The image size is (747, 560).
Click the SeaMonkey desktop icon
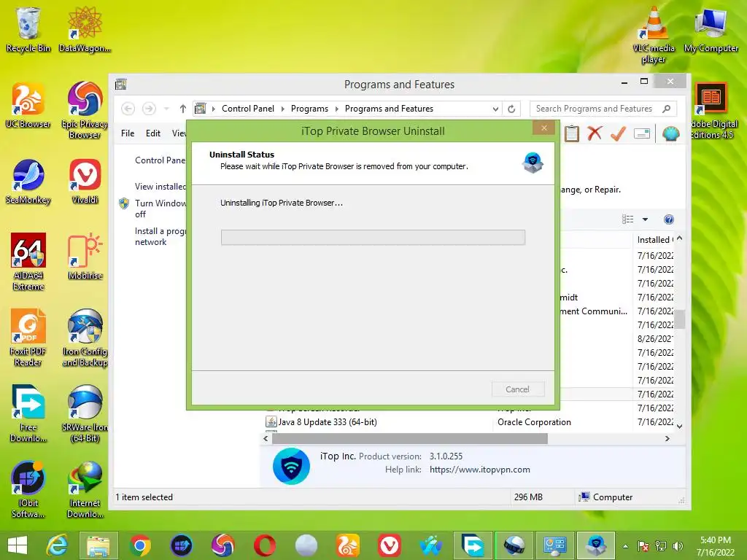[x=28, y=182]
